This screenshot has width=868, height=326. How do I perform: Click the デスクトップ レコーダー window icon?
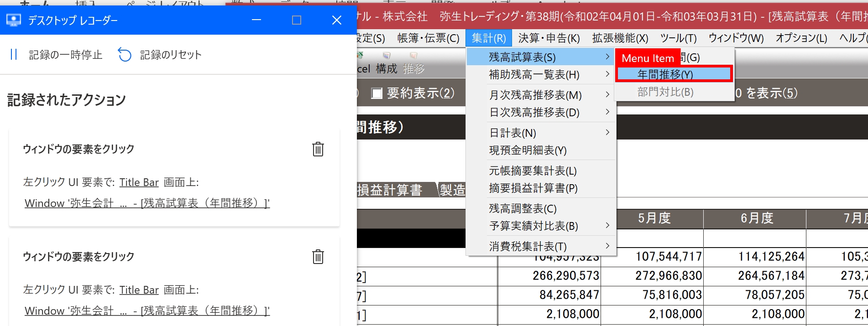pyautogui.click(x=14, y=20)
